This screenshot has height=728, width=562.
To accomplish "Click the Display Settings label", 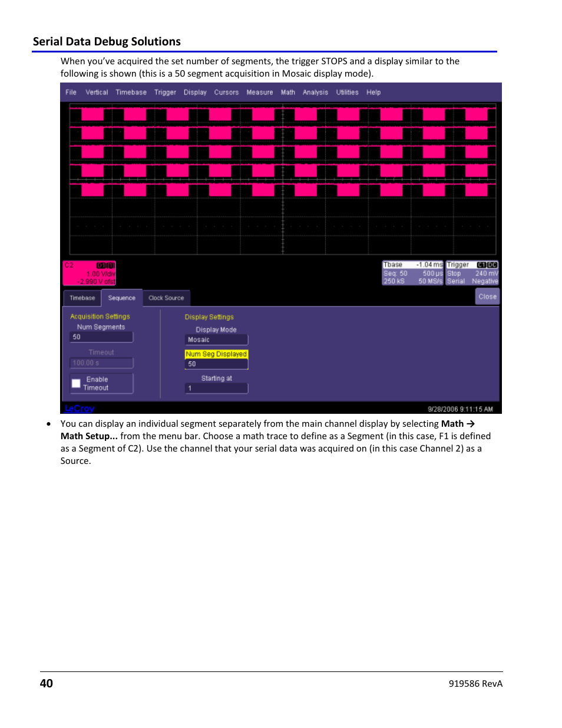I will pos(209,317).
